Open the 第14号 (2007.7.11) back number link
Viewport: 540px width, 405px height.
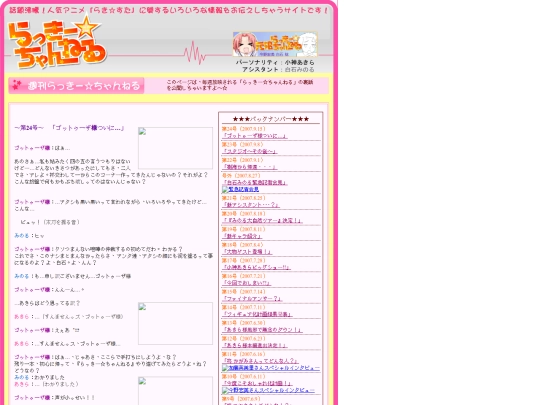(x=257, y=314)
